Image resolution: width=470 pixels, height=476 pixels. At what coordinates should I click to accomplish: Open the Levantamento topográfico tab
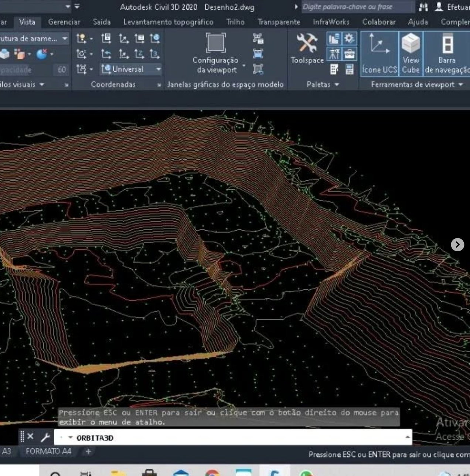coord(168,22)
